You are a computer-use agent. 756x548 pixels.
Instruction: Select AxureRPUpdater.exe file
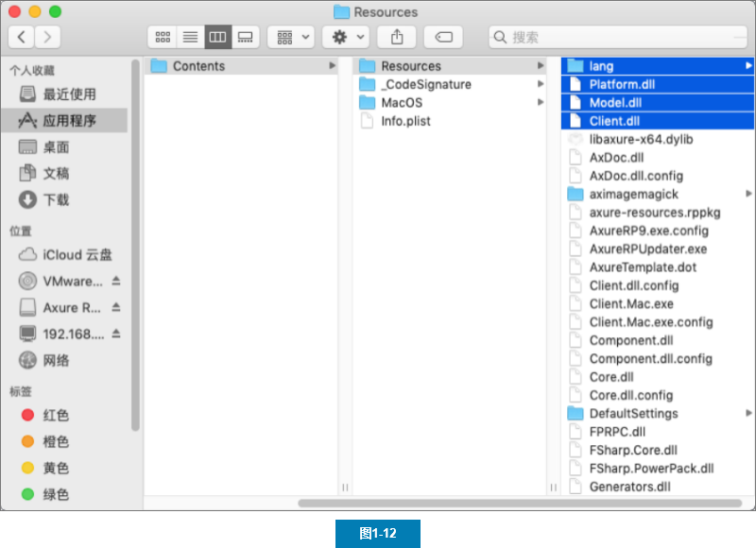point(658,249)
